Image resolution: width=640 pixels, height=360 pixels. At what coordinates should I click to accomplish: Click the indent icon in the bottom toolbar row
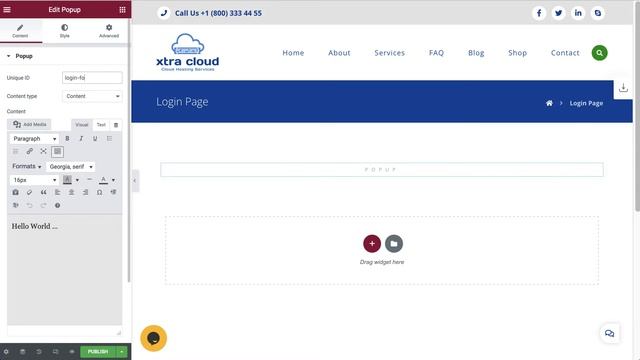[16, 205]
